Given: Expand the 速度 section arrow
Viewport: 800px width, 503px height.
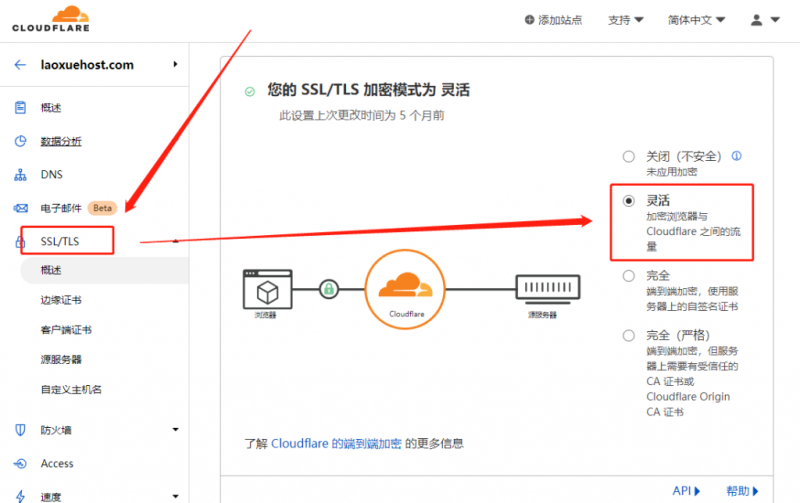Looking at the screenshot, I should pos(176,496).
